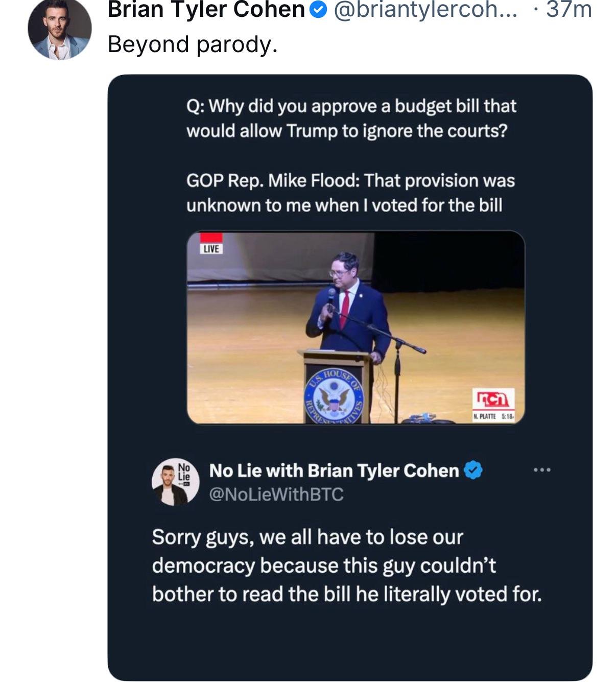Open the No Lie podcast avatar
Screen dimensions: 616x682
(x=175, y=482)
